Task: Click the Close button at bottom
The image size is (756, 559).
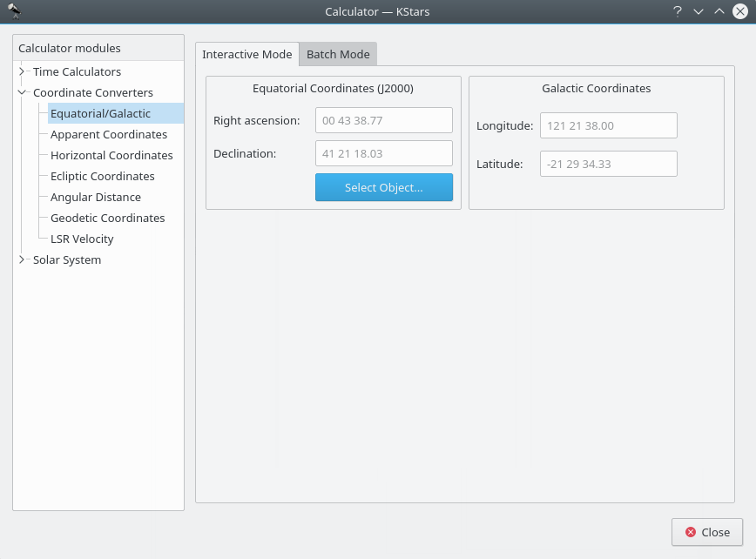Action: 706,532
